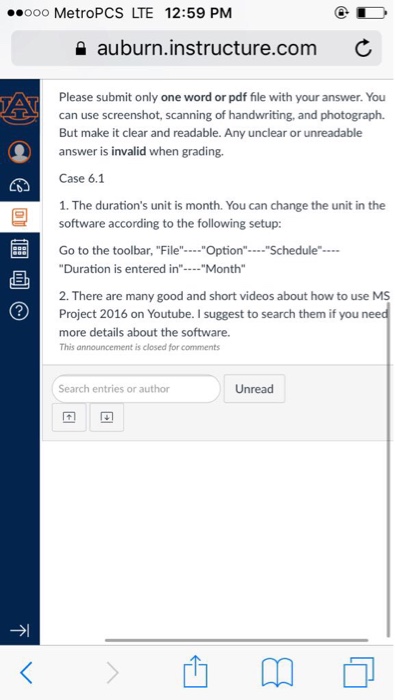The height and width of the screenshot is (700, 395).
Task: Click the bold 'invalid' word
Action: pos(129,151)
